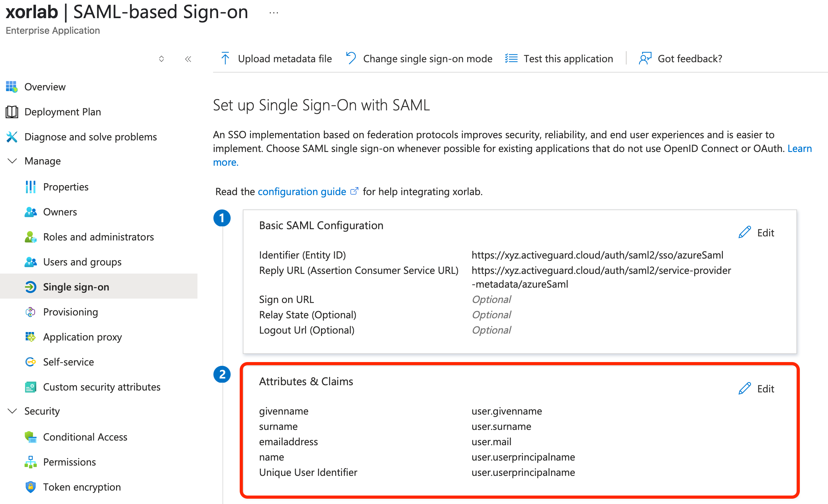Edit the Attributes & Claims section
The width and height of the screenshot is (828, 504).
756,389
